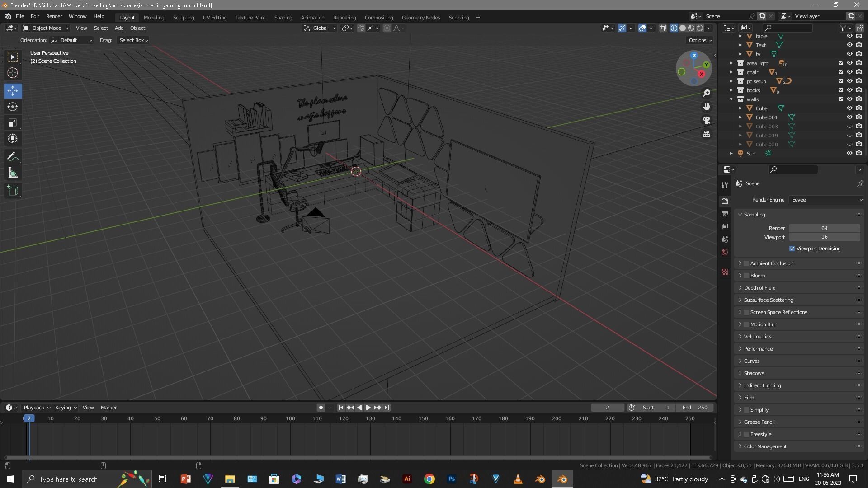Select the Annotate tool
868x488 pixels.
pos(13,157)
